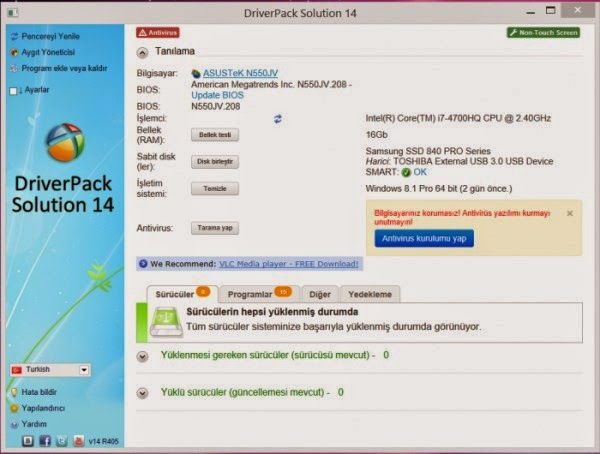Click the Update BIOS link

coord(217,95)
